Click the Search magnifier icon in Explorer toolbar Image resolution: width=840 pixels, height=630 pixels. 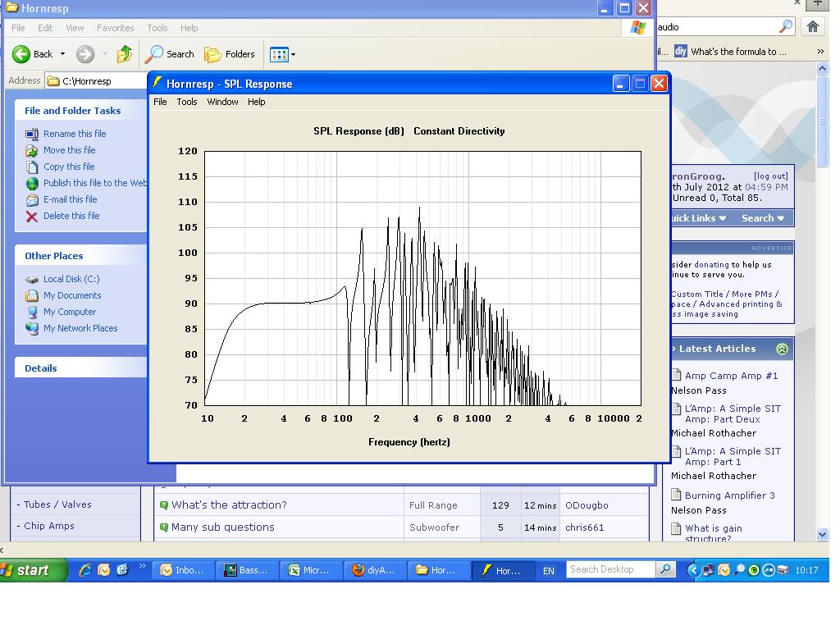(x=154, y=54)
